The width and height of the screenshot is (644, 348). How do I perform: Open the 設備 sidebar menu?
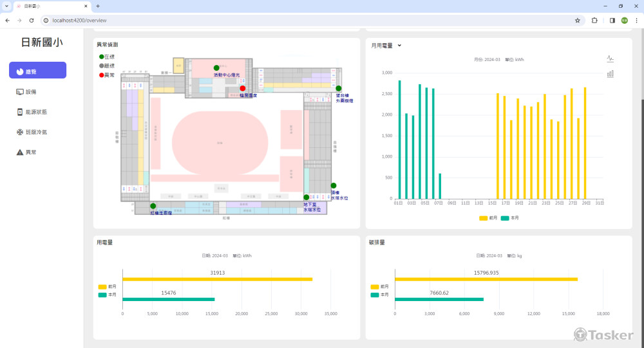click(x=31, y=92)
